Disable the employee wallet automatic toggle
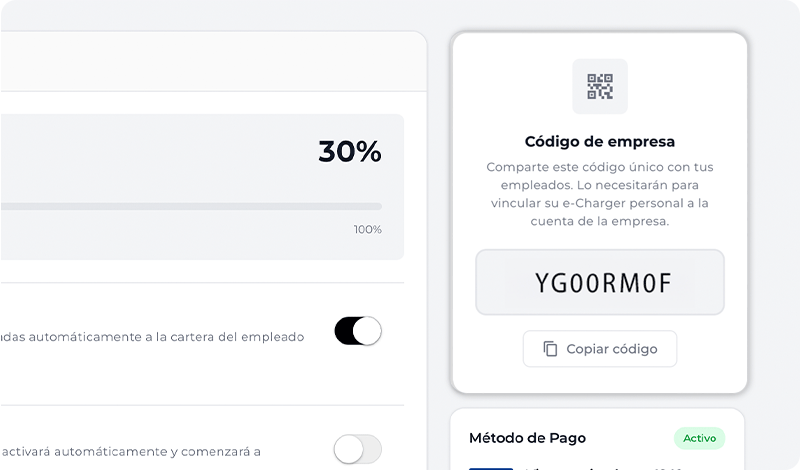 click(x=358, y=331)
